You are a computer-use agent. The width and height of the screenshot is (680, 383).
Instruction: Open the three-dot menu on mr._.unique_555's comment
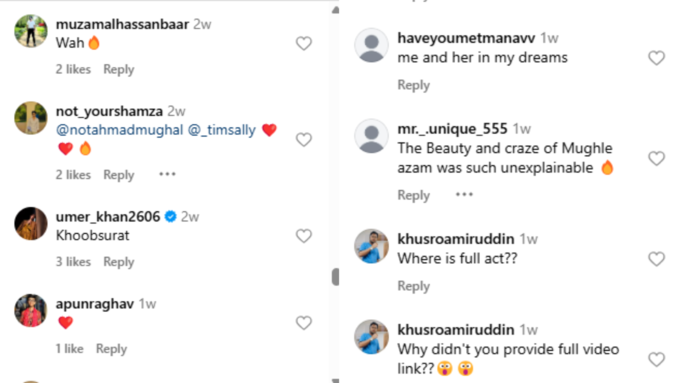(464, 194)
